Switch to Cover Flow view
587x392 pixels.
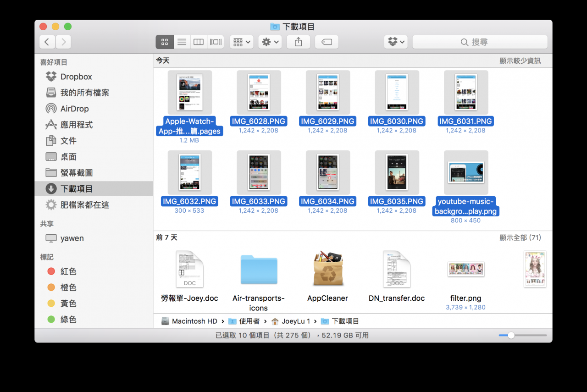click(215, 42)
